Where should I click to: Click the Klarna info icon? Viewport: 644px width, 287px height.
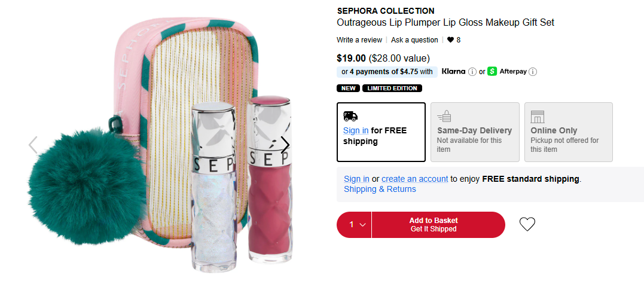(x=472, y=72)
